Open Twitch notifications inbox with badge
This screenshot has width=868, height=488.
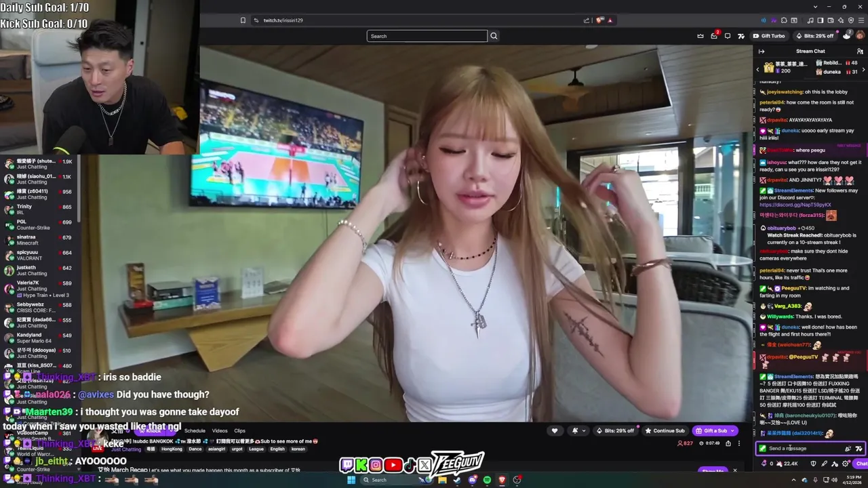[x=714, y=36]
